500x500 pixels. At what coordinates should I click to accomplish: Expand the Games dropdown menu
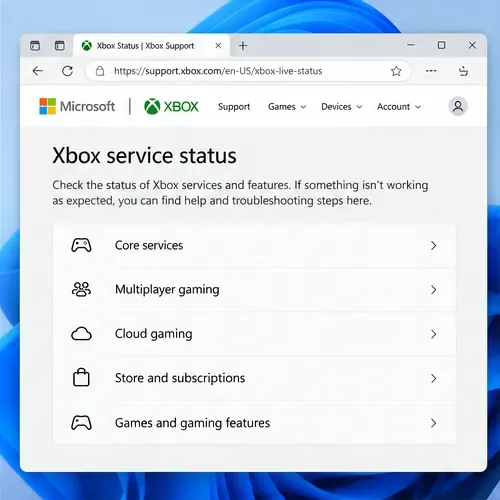tap(287, 107)
